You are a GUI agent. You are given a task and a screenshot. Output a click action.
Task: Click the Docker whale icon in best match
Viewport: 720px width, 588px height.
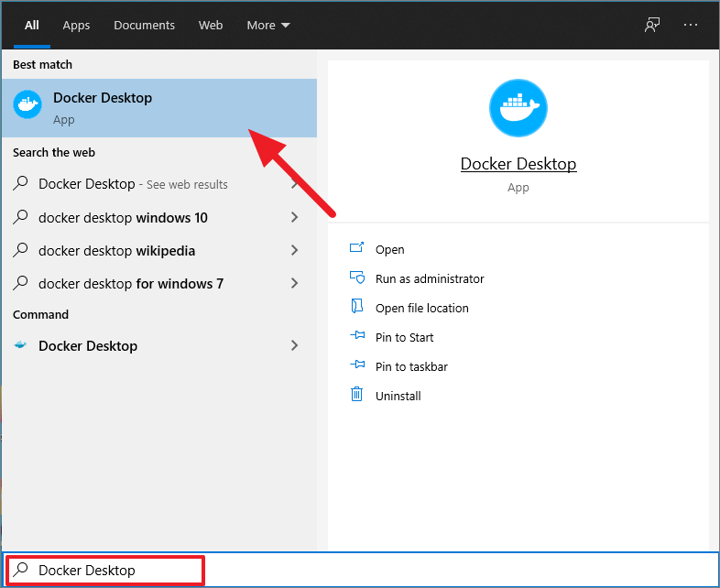(27, 104)
